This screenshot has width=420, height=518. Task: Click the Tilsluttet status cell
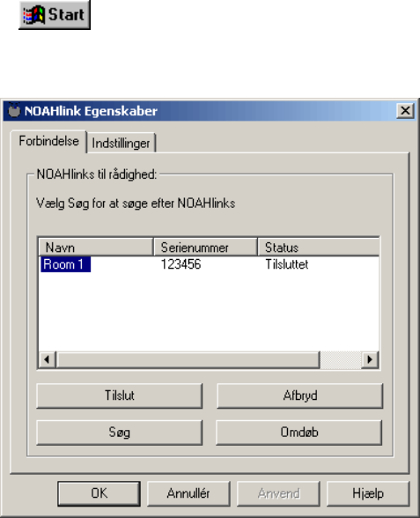click(x=287, y=264)
